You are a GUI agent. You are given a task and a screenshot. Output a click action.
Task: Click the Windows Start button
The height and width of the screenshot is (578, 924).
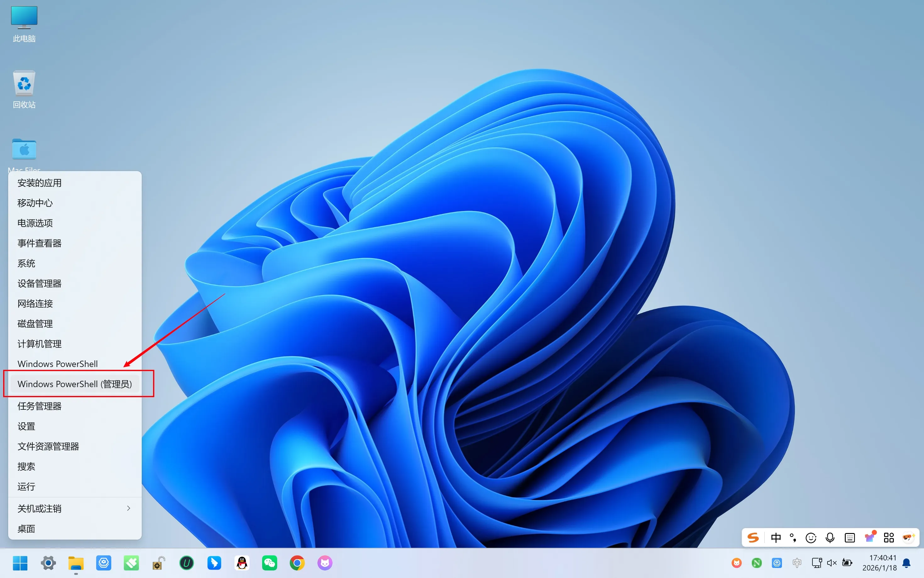coord(20,563)
